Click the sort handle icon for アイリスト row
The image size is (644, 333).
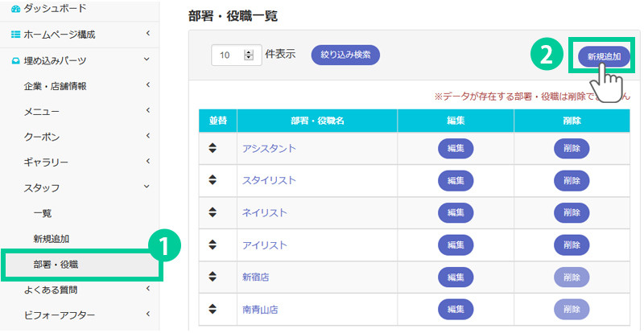click(213, 245)
